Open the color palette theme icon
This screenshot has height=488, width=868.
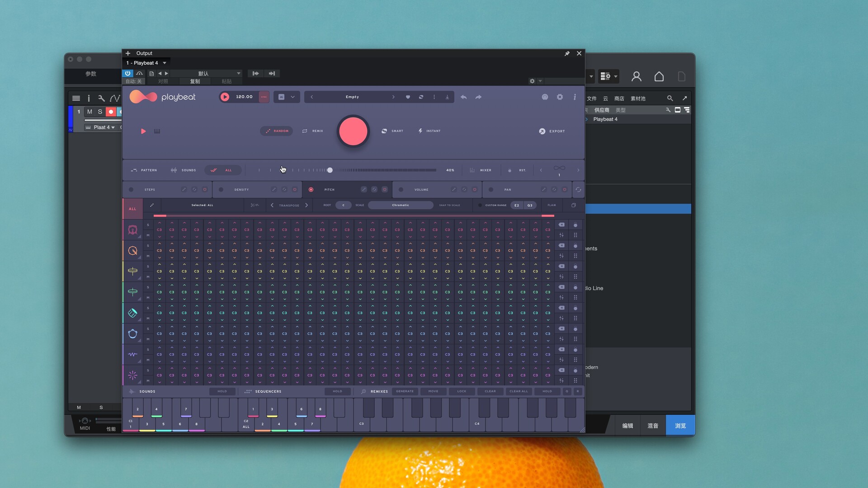pos(545,97)
